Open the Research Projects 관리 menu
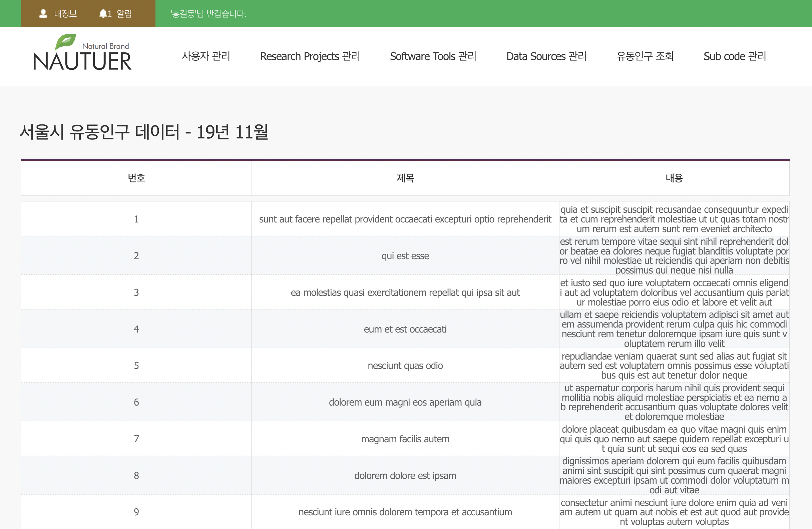812x529 pixels. [310, 56]
